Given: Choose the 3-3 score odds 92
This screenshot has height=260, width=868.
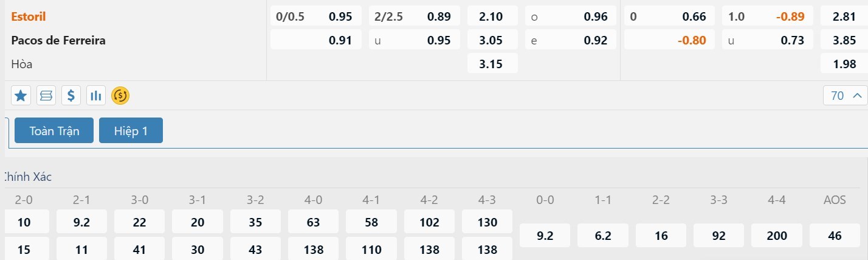Looking at the screenshot, I should pos(719,235).
